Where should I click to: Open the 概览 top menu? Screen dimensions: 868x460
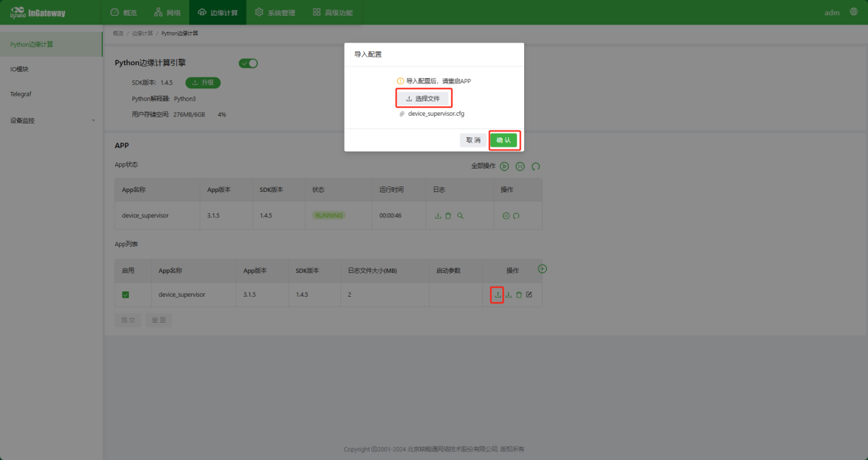[123, 12]
